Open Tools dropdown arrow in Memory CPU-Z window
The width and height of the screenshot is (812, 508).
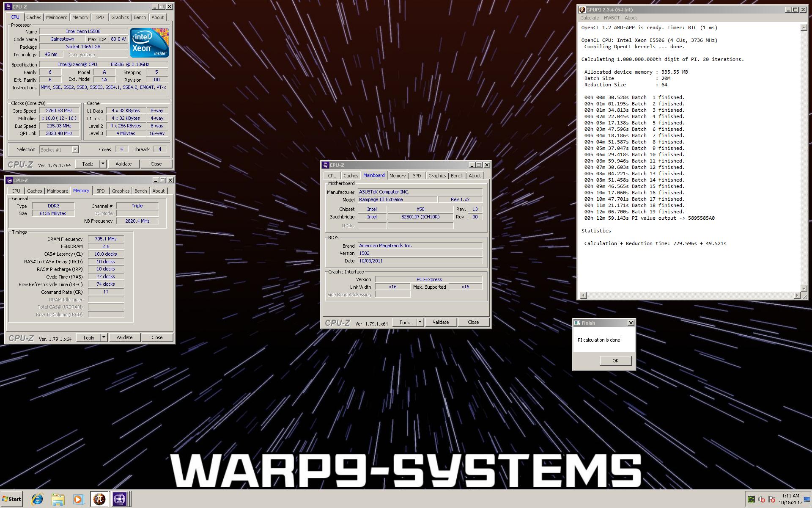[x=104, y=337]
